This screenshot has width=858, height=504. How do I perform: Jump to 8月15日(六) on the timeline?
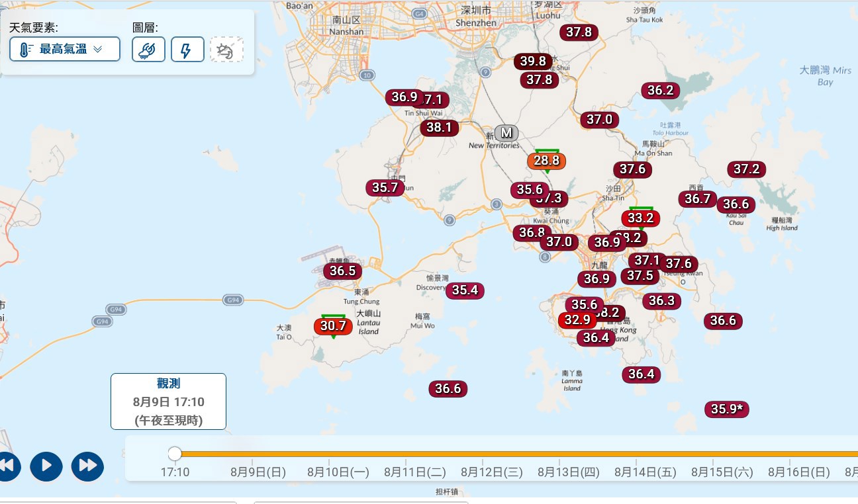[722, 472]
